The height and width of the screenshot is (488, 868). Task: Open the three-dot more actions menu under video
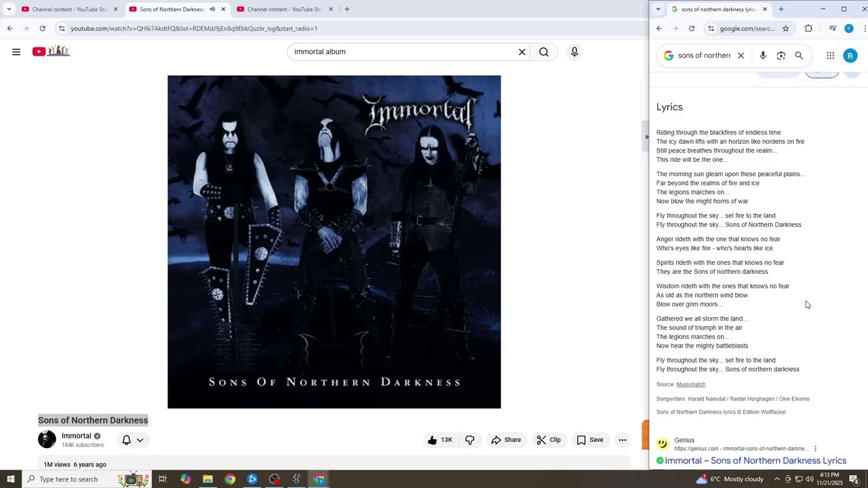click(x=622, y=440)
